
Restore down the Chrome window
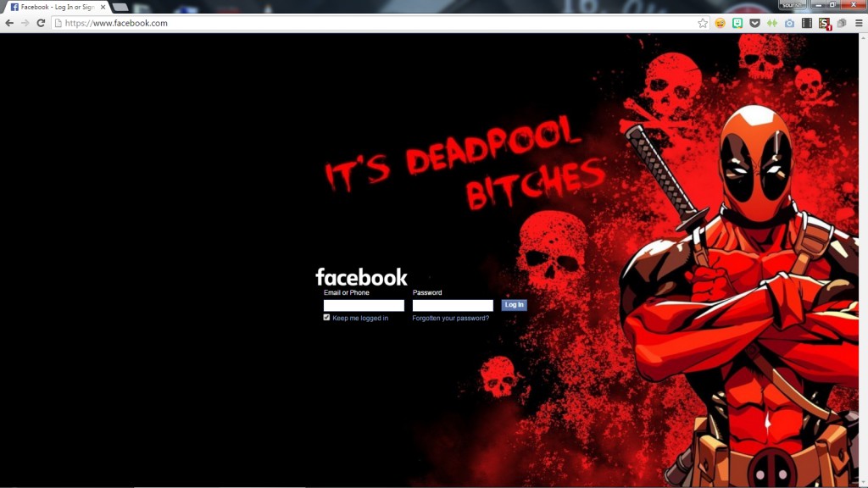832,4
